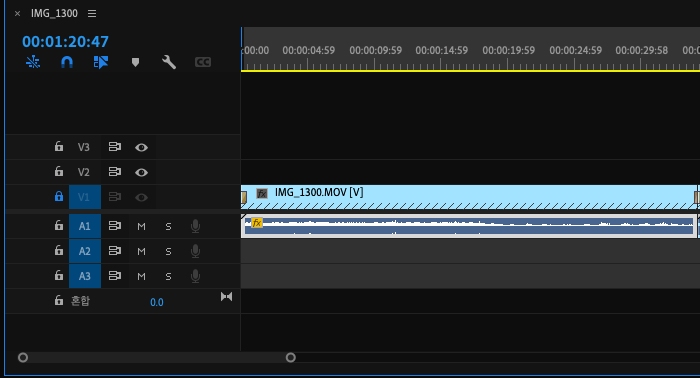The height and width of the screenshot is (378, 700).
Task: Solo track A3 with S button
Action: click(168, 277)
